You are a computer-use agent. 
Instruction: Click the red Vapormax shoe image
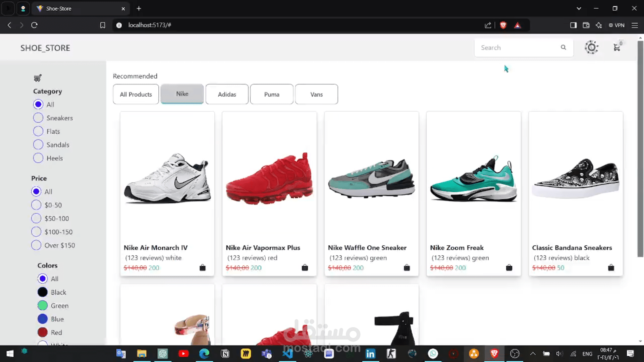click(x=269, y=178)
